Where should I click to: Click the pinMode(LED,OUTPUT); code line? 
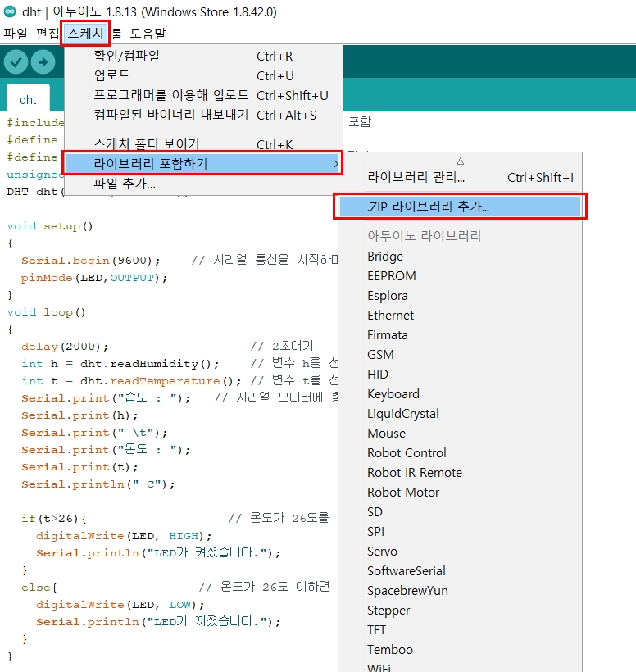pos(94,278)
